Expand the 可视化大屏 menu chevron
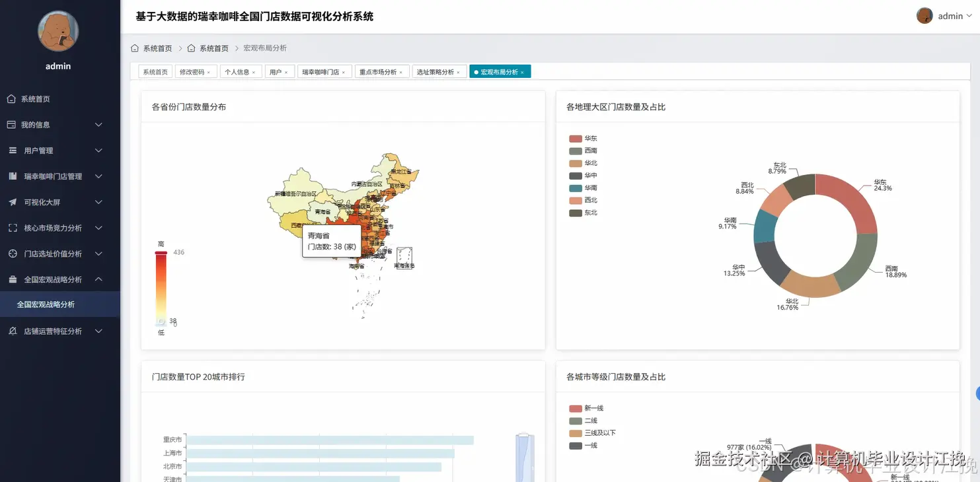Screen dimensions: 980x482 (x=98, y=202)
